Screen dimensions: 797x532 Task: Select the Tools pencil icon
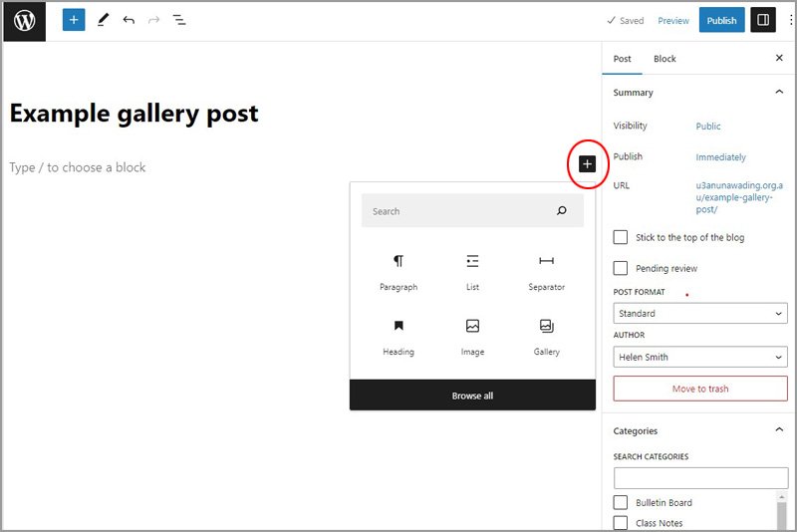click(104, 20)
